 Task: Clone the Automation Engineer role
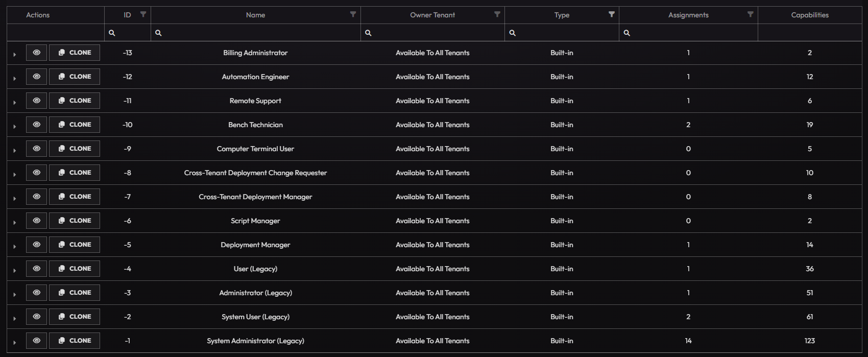[x=75, y=77]
